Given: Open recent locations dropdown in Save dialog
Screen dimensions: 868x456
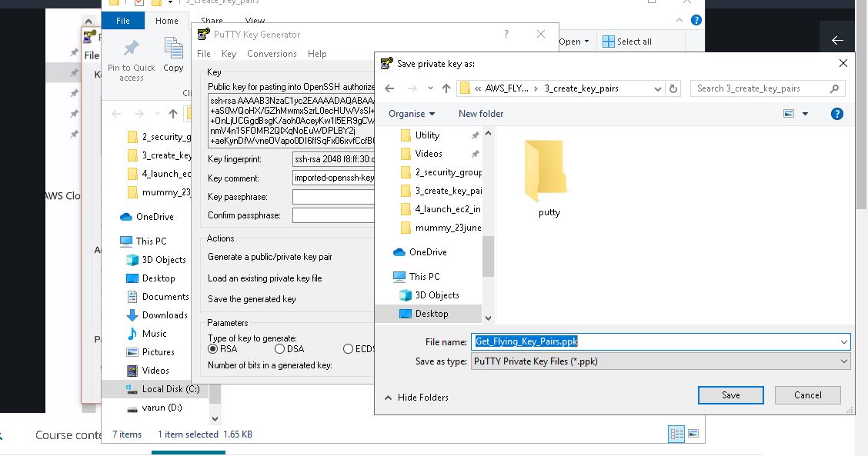Looking at the screenshot, I should pos(430,88).
